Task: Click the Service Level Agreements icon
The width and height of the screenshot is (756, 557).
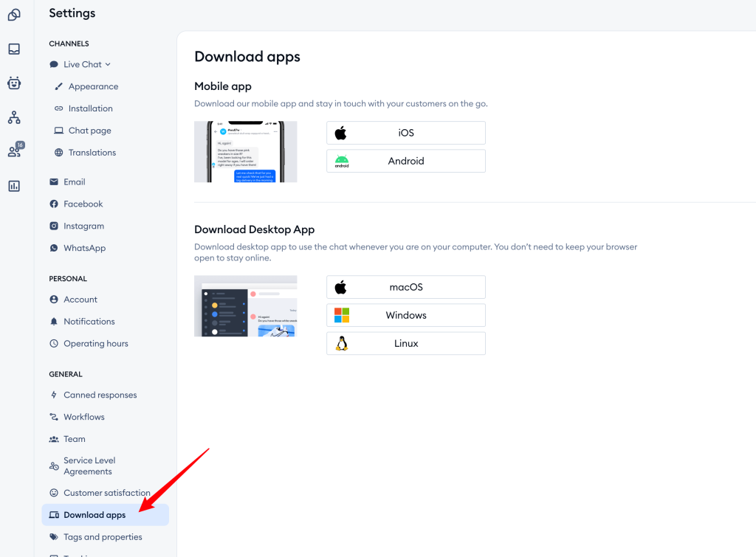Action: (54, 466)
